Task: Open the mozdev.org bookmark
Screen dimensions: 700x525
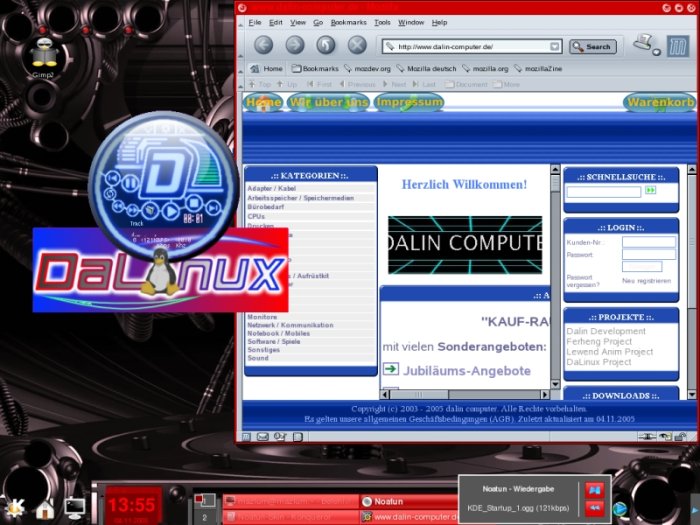Action: pyautogui.click(x=367, y=69)
